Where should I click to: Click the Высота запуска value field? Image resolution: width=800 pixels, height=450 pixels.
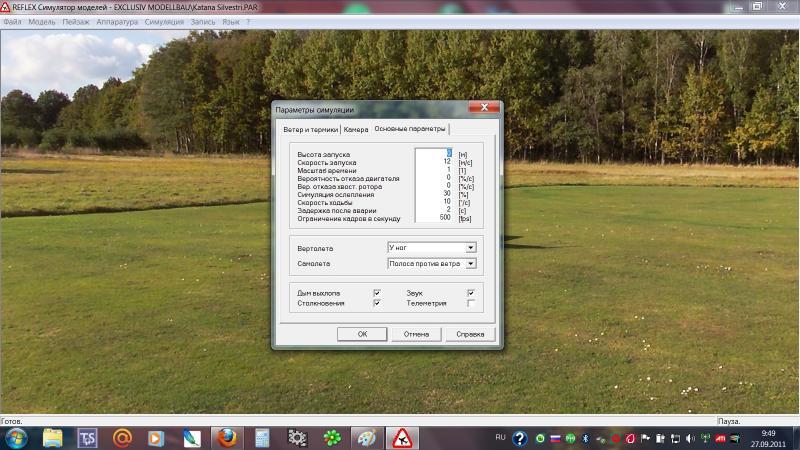[x=434, y=154]
